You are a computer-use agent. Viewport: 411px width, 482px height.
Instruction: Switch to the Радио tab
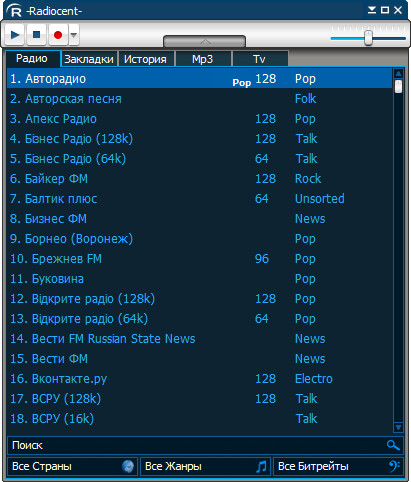32,59
